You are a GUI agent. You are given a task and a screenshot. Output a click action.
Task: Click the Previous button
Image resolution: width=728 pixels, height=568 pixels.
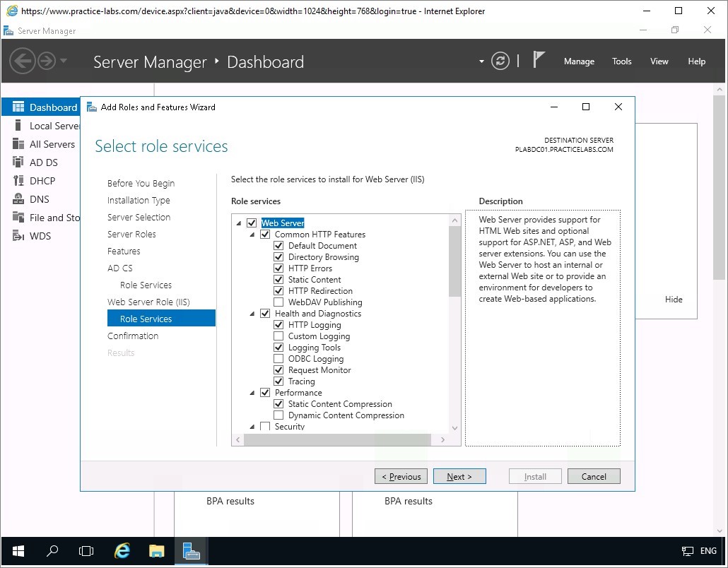point(401,477)
